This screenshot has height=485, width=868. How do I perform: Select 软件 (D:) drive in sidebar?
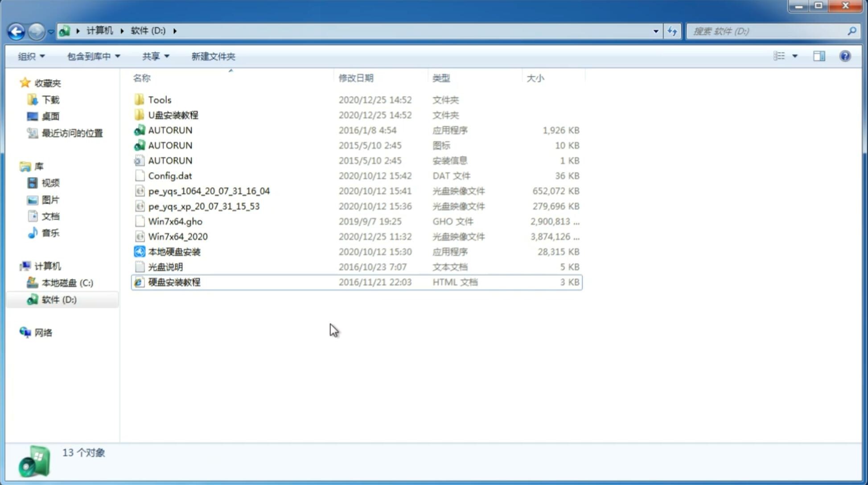point(58,299)
